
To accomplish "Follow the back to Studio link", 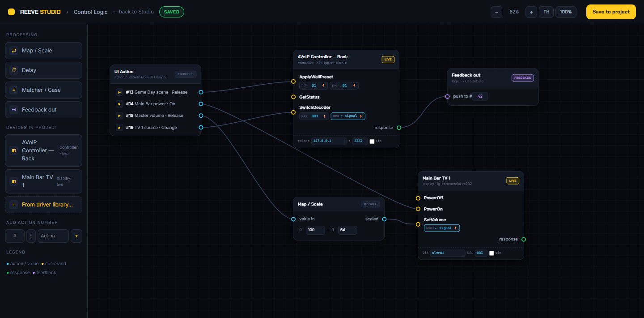I will click(133, 12).
